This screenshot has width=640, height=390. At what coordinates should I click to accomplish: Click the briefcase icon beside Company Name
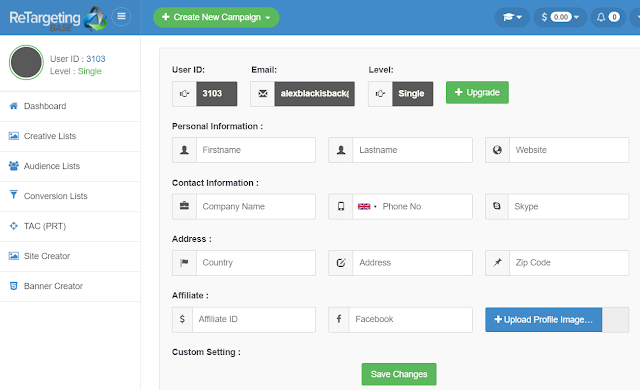point(184,206)
